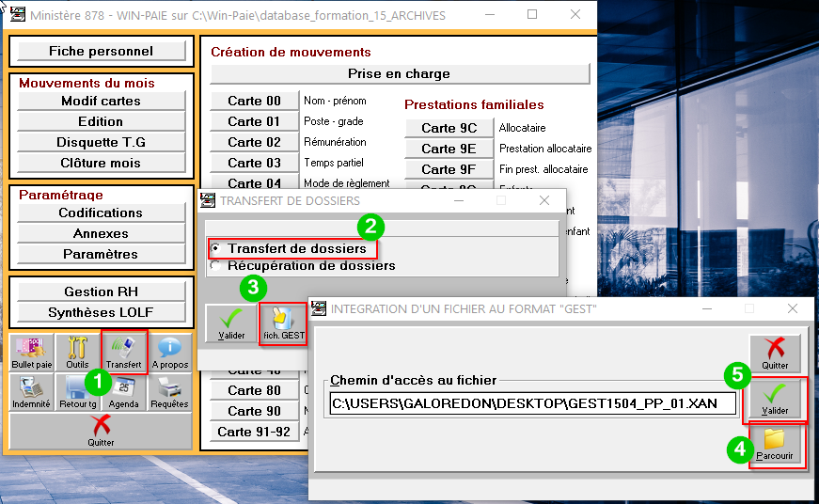Open the Prise en charge button

pyautogui.click(x=399, y=73)
